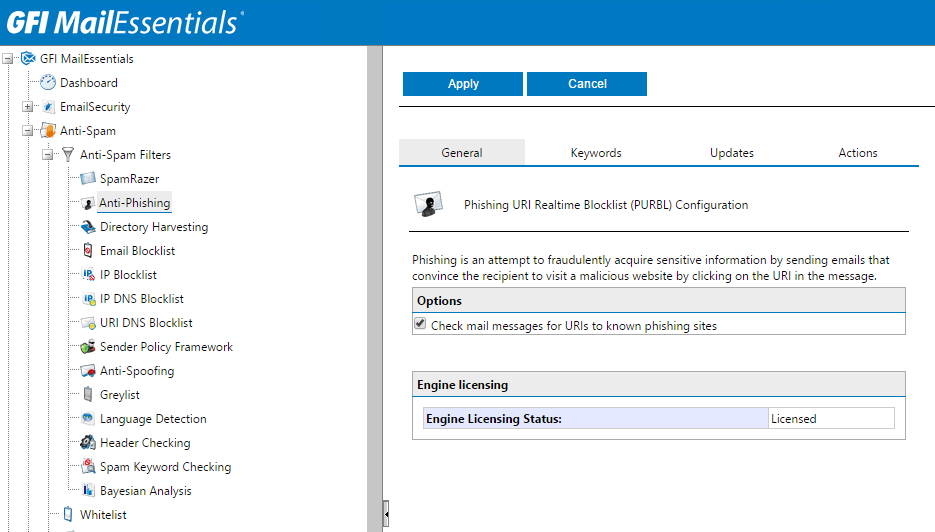Open Dashboard in the tree

click(89, 83)
